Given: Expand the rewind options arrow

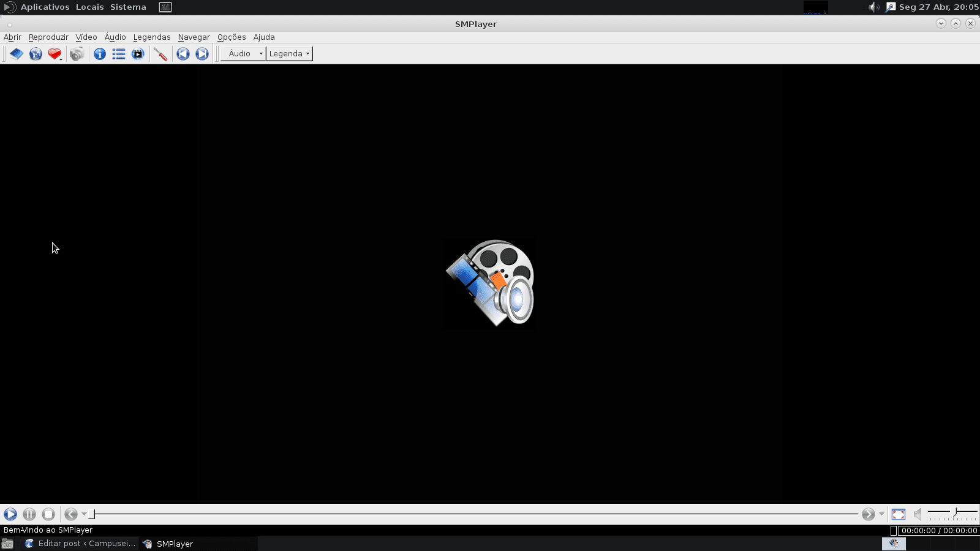Looking at the screenshot, I should [85, 514].
